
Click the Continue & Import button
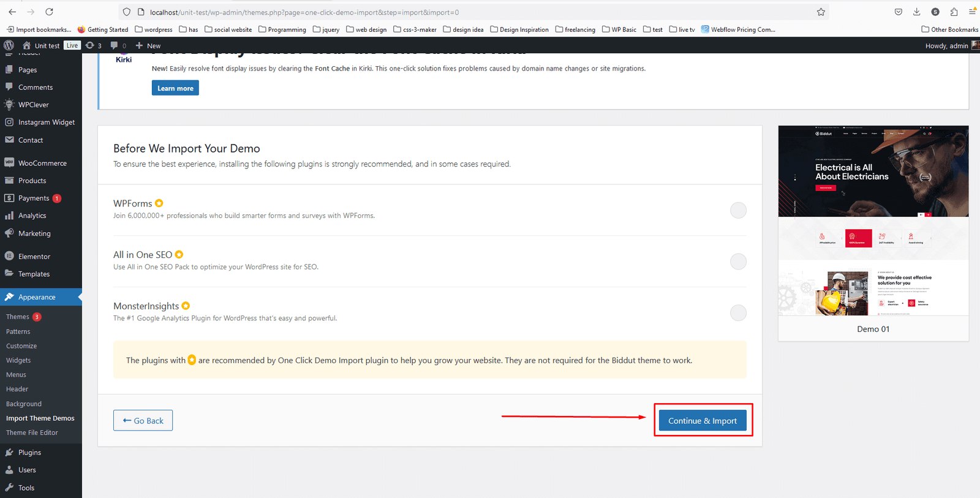(703, 421)
